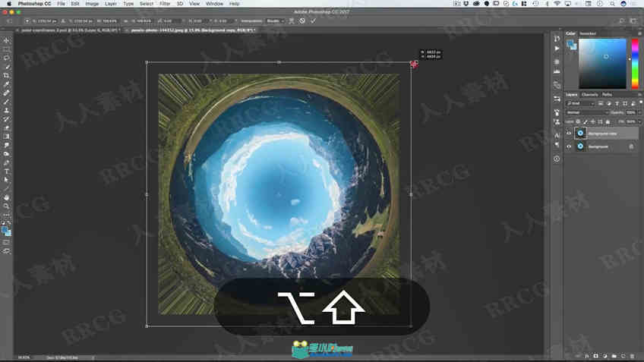Hide the Background copy layer
Viewport: 644px width, 362px height.
[x=569, y=133]
